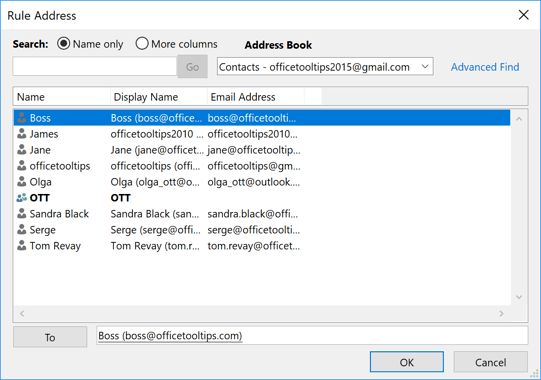The image size is (541, 380).
Task: Sort by the Name column header
Action: (x=62, y=97)
